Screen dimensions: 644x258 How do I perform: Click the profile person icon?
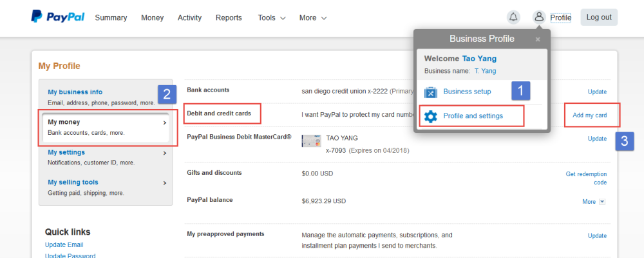(539, 17)
